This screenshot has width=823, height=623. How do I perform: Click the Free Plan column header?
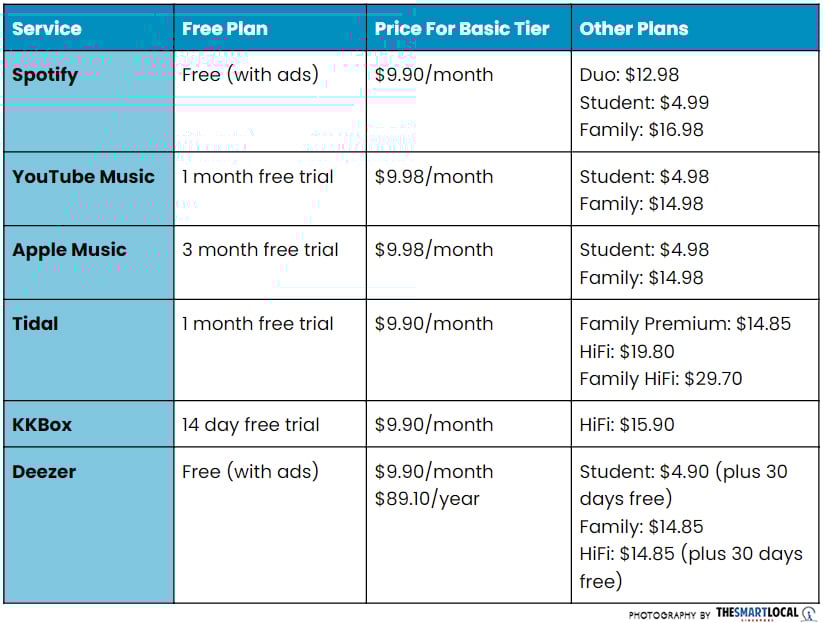225,28
